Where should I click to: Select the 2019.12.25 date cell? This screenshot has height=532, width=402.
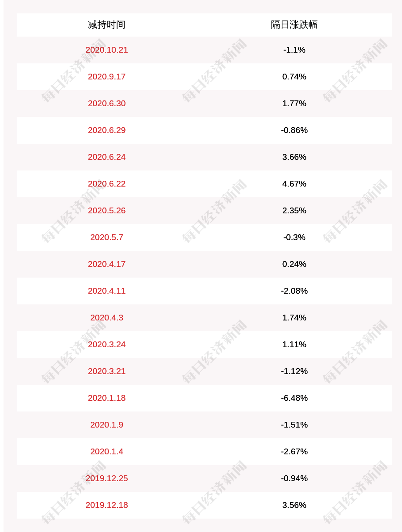click(x=106, y=478)
